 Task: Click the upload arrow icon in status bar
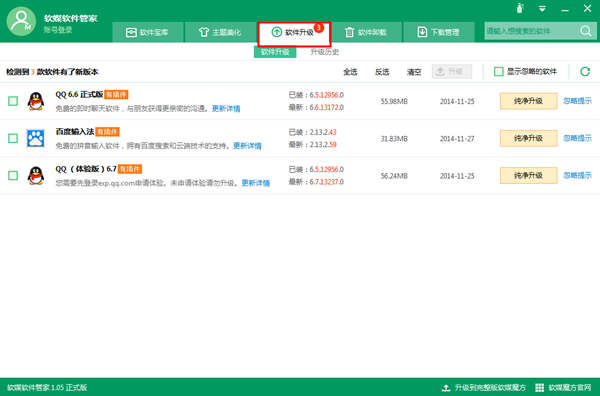click(446, 388)
